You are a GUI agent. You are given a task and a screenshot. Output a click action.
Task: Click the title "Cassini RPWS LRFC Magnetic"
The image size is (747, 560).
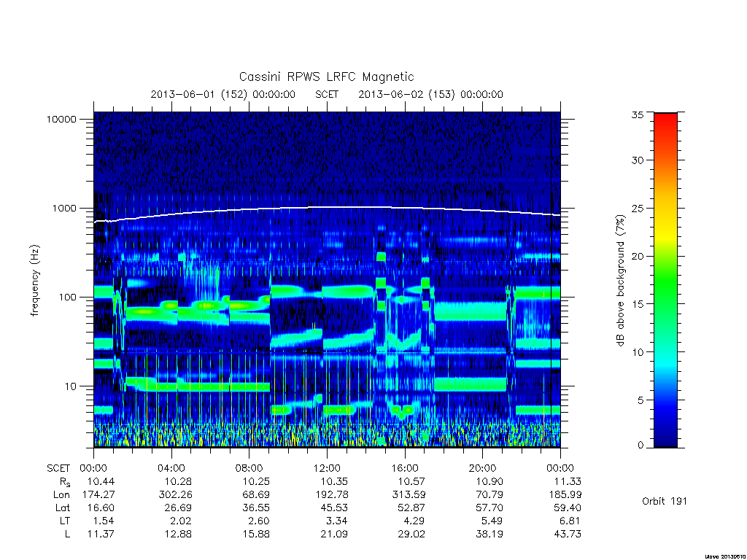coord(326,77)
